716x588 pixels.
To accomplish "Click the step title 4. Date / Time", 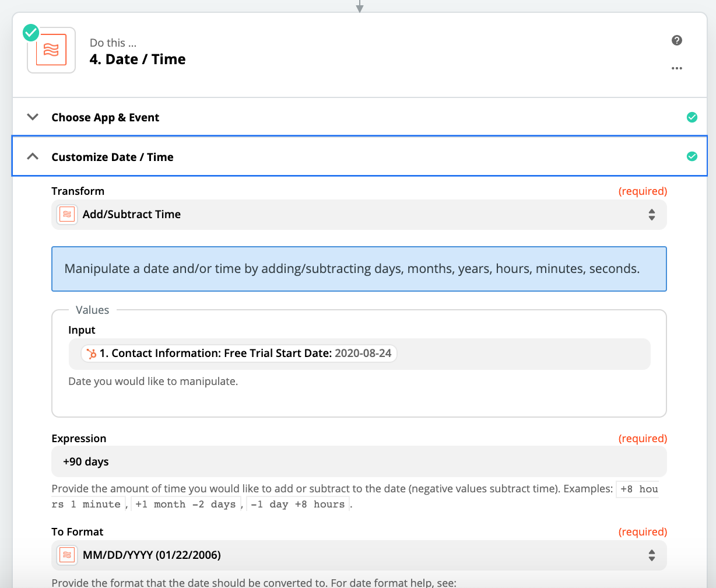I will click(137, 60).
